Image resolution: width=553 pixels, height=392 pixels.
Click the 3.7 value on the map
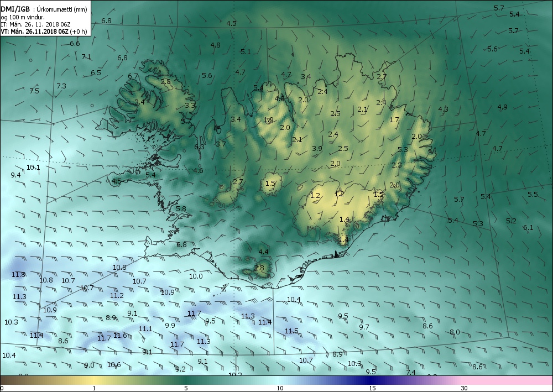221,144
